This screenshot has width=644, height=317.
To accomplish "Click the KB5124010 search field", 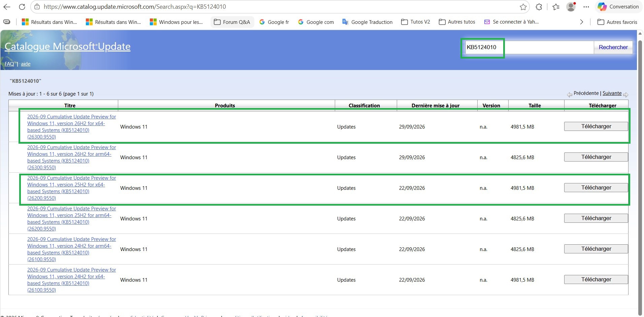I will pos(529,47).
